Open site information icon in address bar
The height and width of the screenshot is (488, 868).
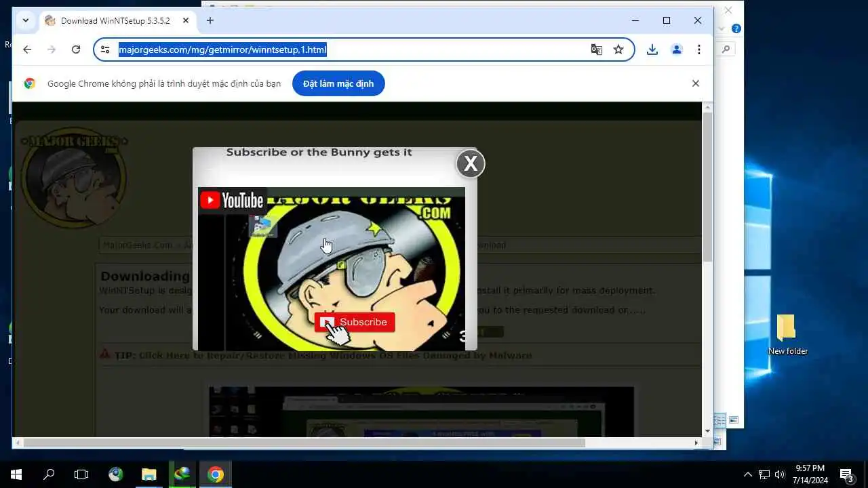tap(105, 49)
